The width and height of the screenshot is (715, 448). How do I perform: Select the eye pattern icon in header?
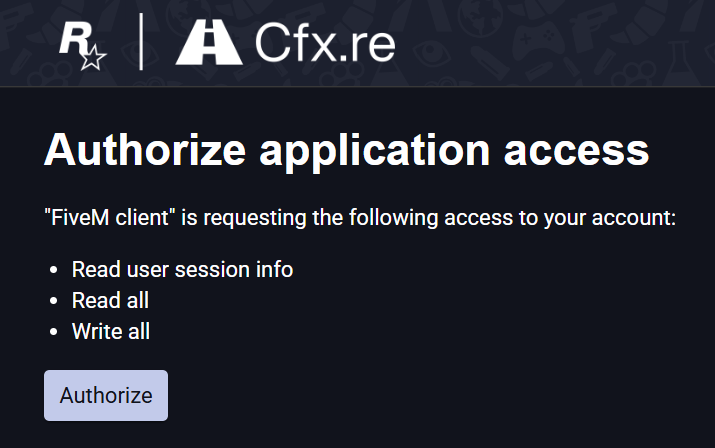[432, 51]
